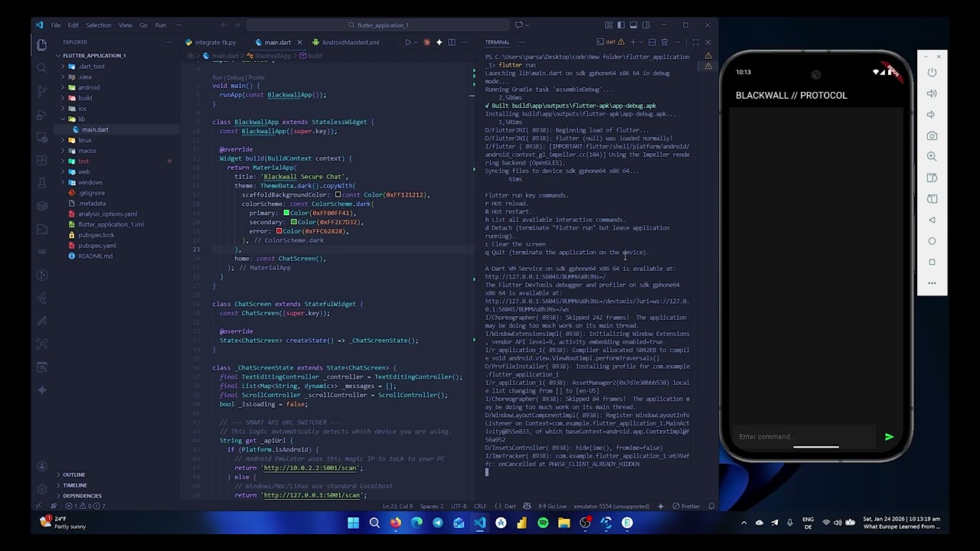Open README.md in explorer
Image resolution: width=980 pixels, height=551 pixels.
tap(95, 256)
